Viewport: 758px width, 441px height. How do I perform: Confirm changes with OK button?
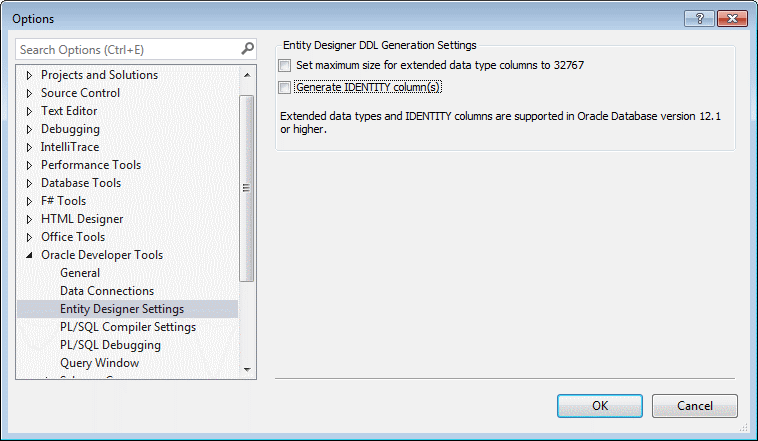(x=600, y=406)
